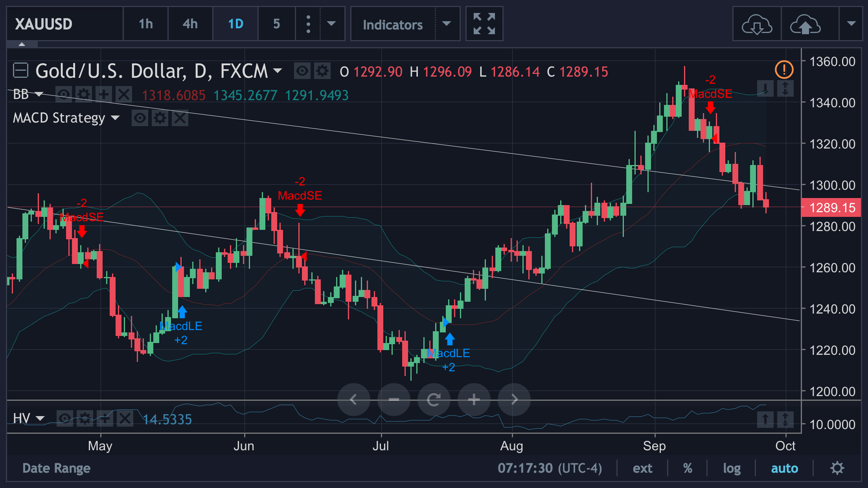Select the 1D timeframe
Image resolution: width=868 pixels, height=488 pixels.
pyautogui.click(x=235, y=24)
